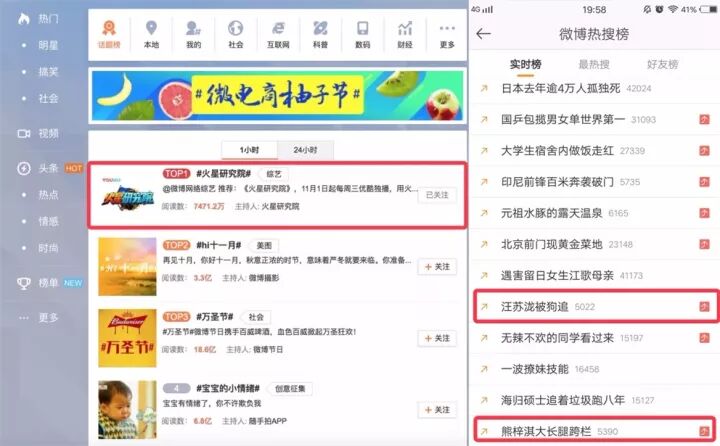Select the 实时榜 tab

(525, 64)
